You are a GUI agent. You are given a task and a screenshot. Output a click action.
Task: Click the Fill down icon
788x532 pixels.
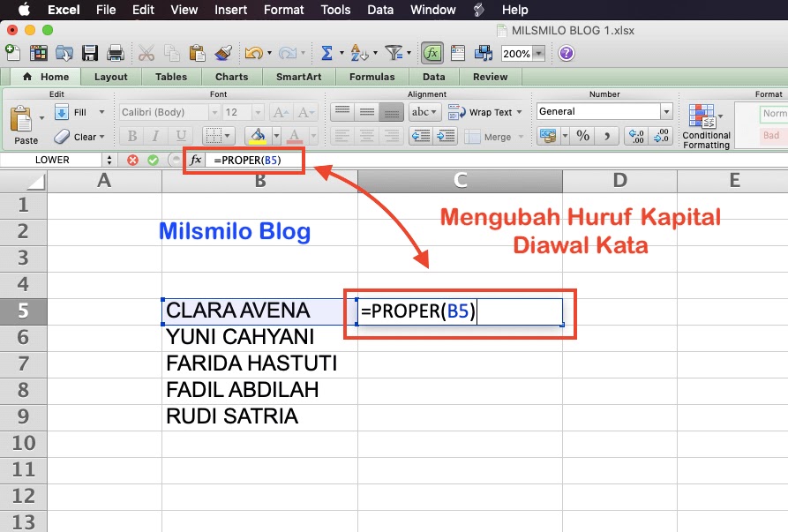61,112
